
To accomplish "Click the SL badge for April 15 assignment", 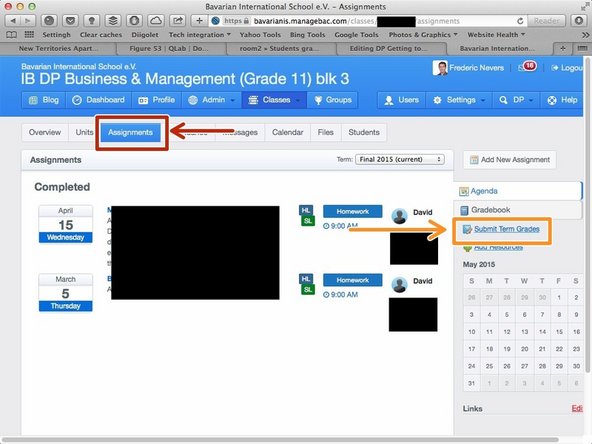I will [308, 220].
